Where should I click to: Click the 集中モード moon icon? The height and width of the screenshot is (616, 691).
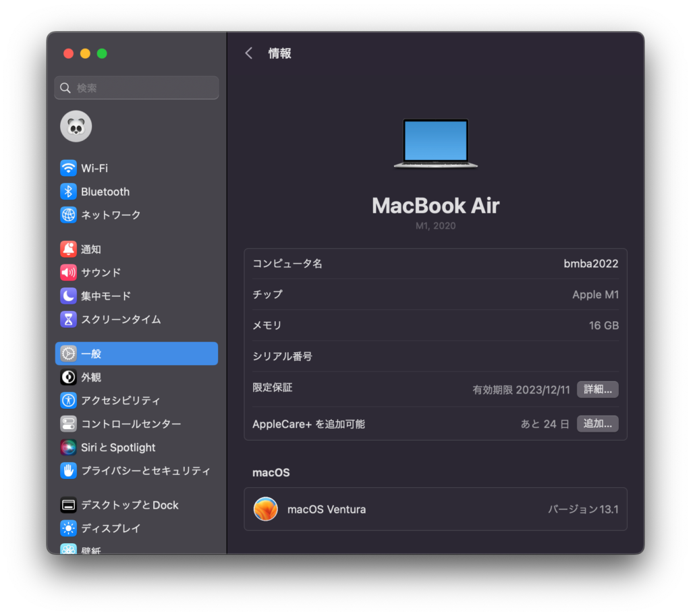coord(68,296)
